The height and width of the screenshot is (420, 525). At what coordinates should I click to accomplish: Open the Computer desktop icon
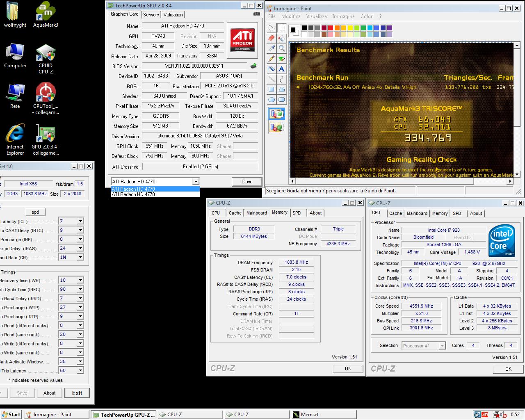tap(15, 56)
